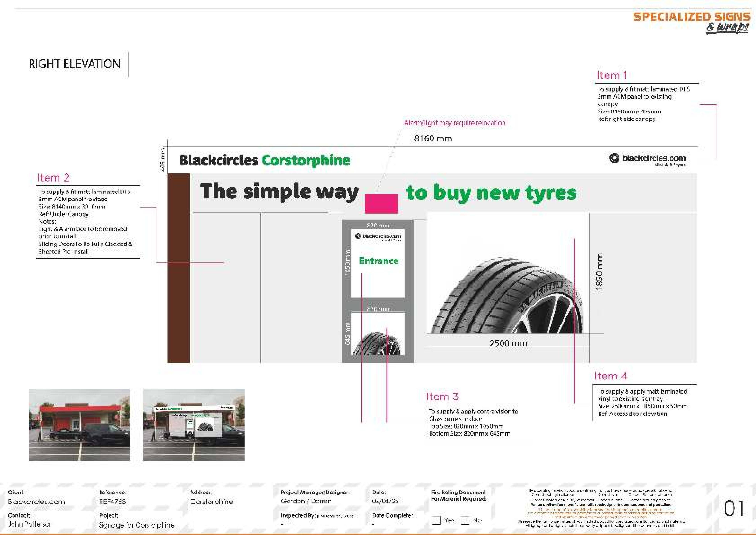Select the text "Blackcircles" on the canopy
The image size is (756, 535).
click(218, 160)
